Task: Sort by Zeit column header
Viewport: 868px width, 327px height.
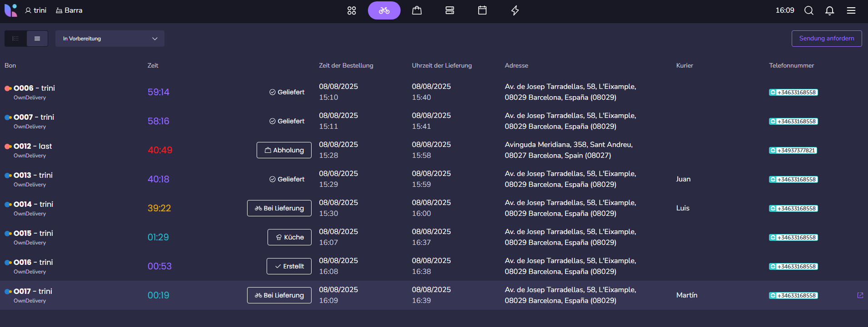Action: tap(153, 65)
